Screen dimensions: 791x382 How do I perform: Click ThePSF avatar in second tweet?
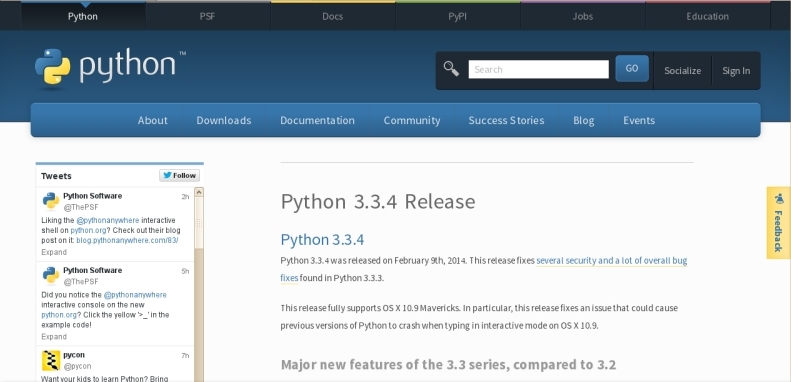point(51,275)
